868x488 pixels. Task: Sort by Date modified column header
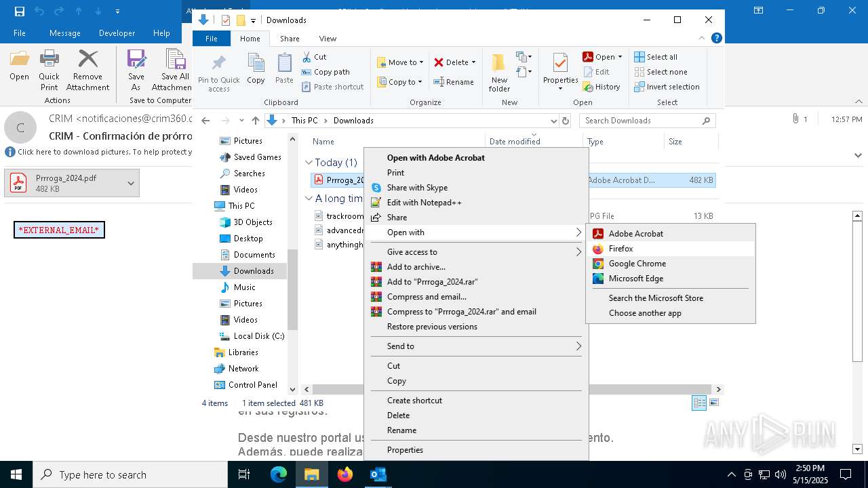coord(533,142)
